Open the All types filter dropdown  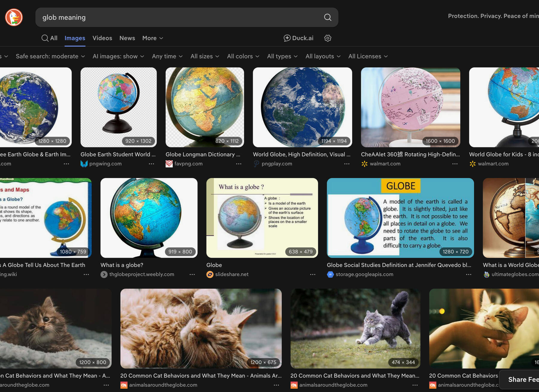click(x=282, y=56)
